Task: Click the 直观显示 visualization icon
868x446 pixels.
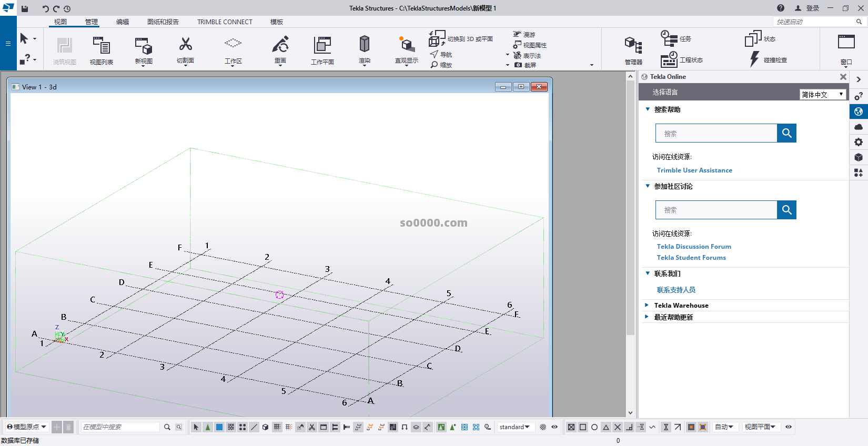Action: point(407,44)
